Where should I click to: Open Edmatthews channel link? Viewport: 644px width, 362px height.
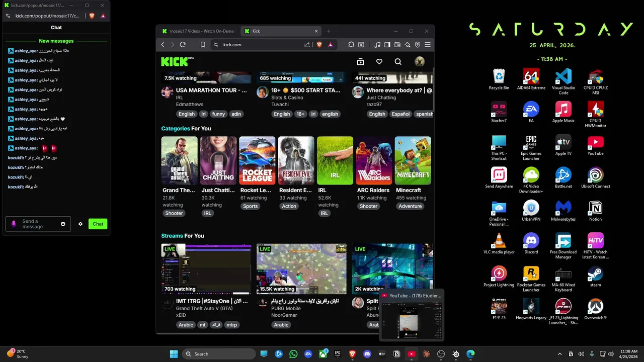(x=190, y=104)
